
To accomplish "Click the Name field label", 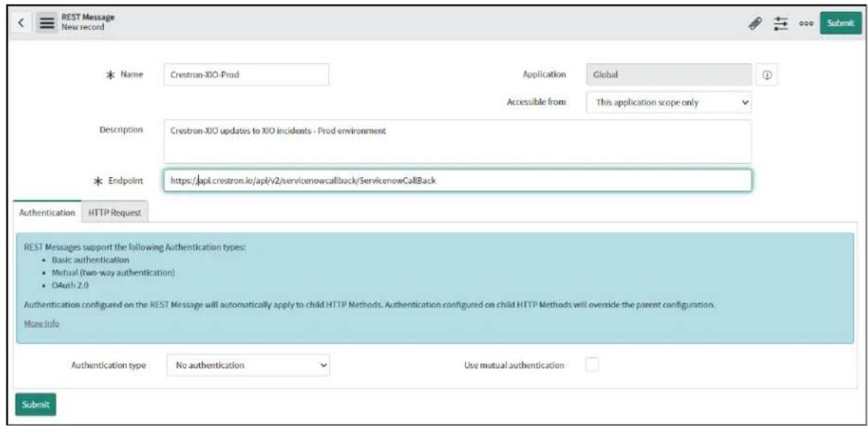I will tap(133, 74).
